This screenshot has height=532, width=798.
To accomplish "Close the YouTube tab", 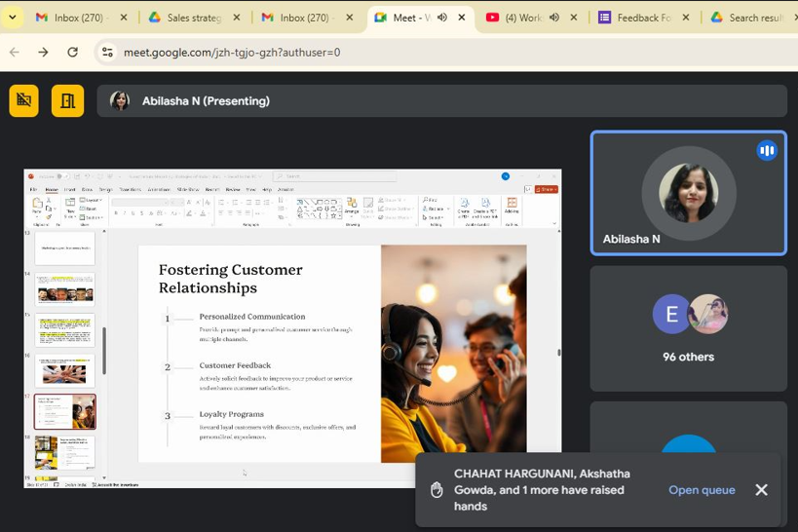I will point(574,18).
